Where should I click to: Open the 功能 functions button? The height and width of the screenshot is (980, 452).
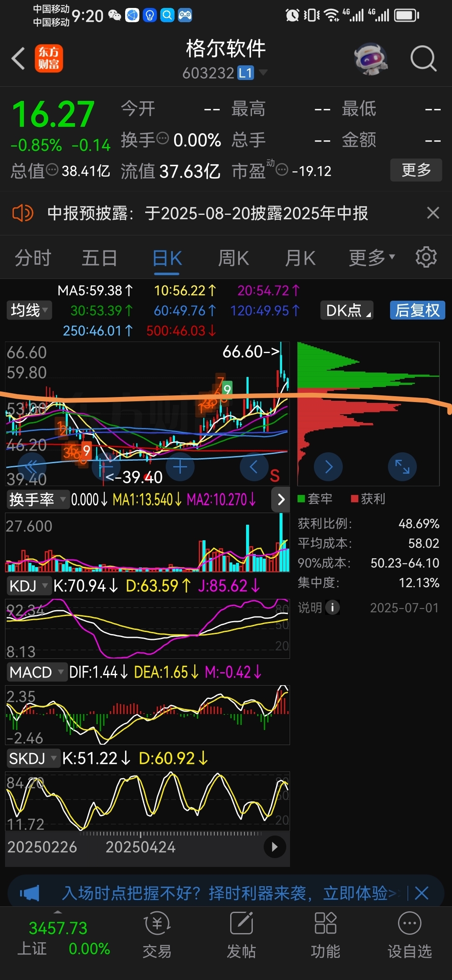(326, 935)
